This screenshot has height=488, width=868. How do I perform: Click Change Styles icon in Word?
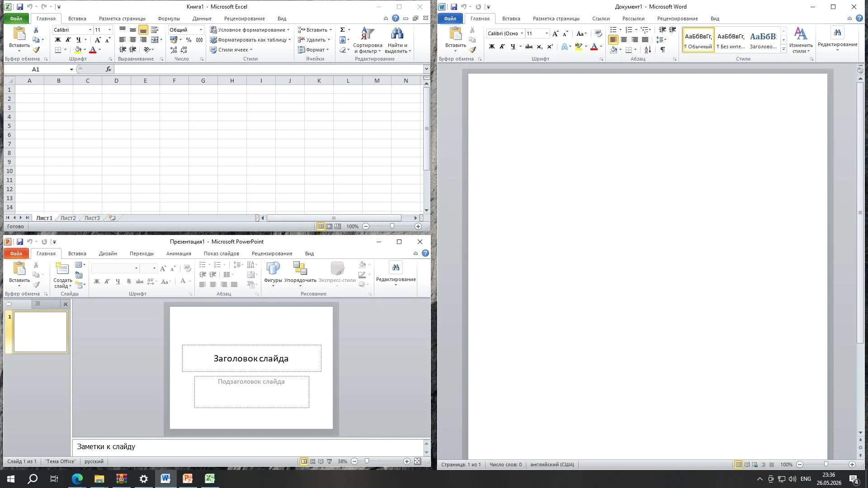pos(801,34)
